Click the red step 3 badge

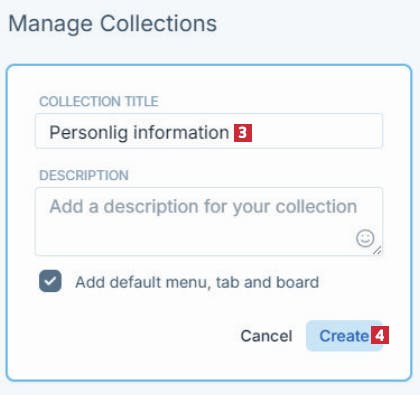coord(243,133)
